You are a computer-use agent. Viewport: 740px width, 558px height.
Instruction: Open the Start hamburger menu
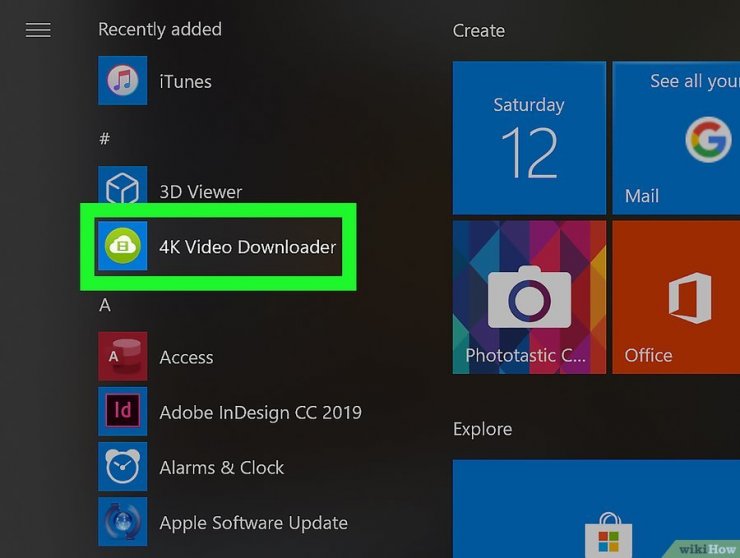[x=38, y=30]
